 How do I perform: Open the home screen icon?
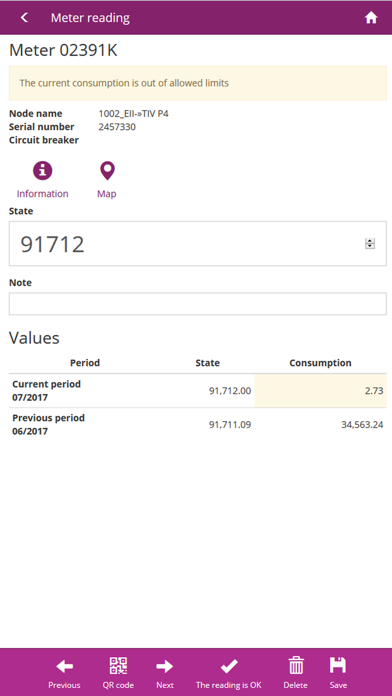pos(371,18)
